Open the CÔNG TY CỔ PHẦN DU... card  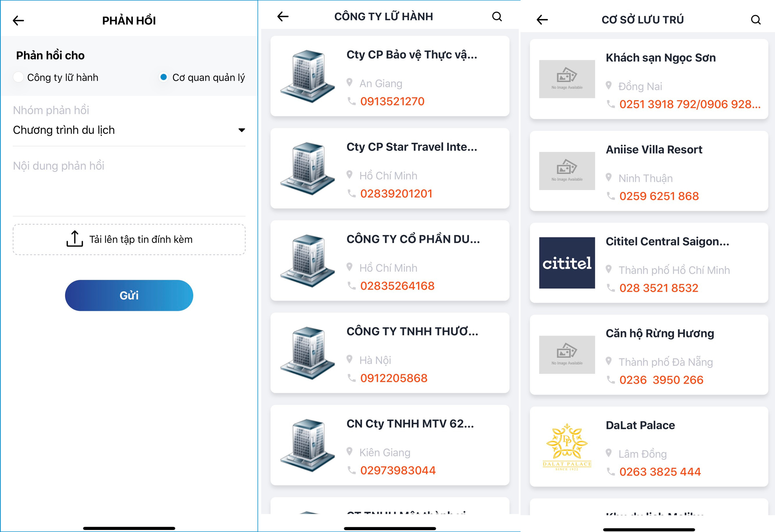point(390,261)
